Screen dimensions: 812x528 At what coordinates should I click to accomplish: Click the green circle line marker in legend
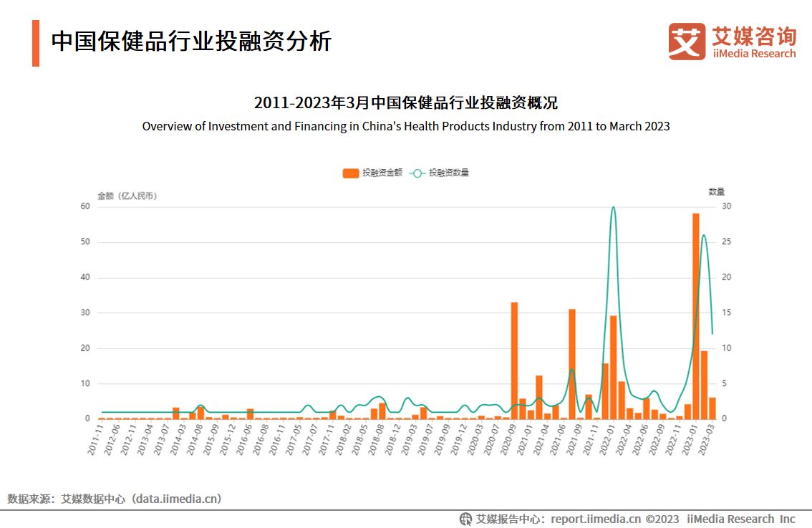pyautogui.click(x=416, y=173)
